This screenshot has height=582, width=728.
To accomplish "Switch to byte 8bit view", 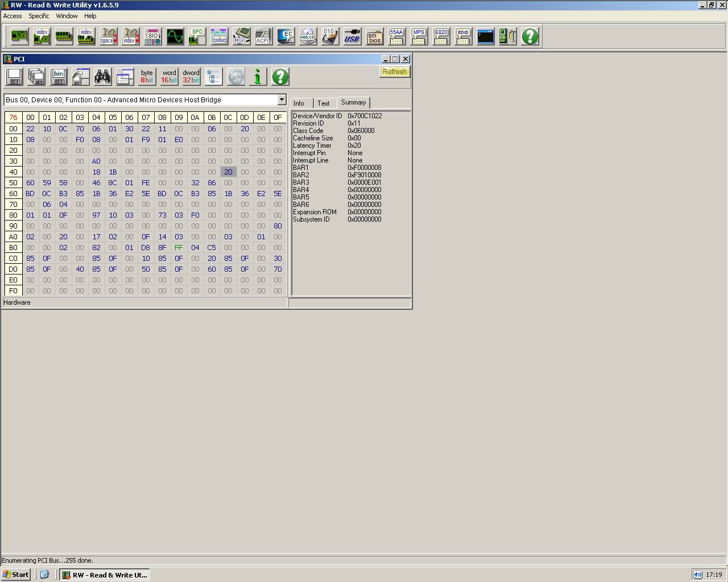I will [x=147, y=77].
